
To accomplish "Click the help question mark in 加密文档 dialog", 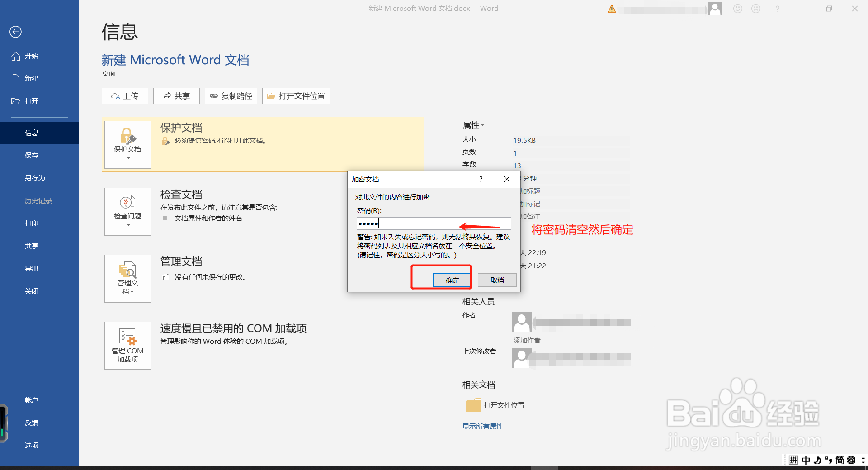I will click(x=481, y=180).
